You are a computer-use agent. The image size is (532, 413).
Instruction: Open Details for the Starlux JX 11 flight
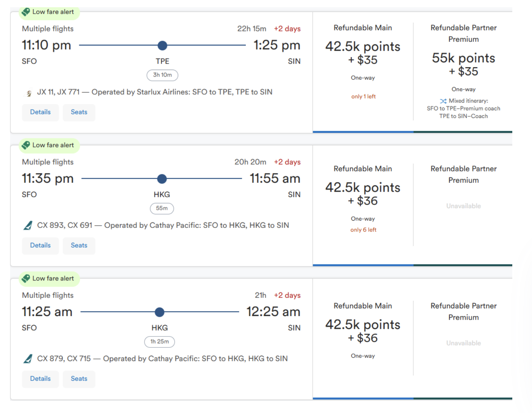pyautogui.click(x=40, y=112)
